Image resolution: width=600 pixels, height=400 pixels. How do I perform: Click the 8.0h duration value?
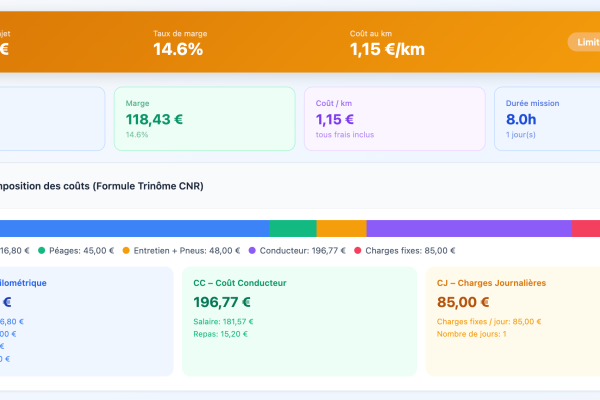(x=521, y=119)
